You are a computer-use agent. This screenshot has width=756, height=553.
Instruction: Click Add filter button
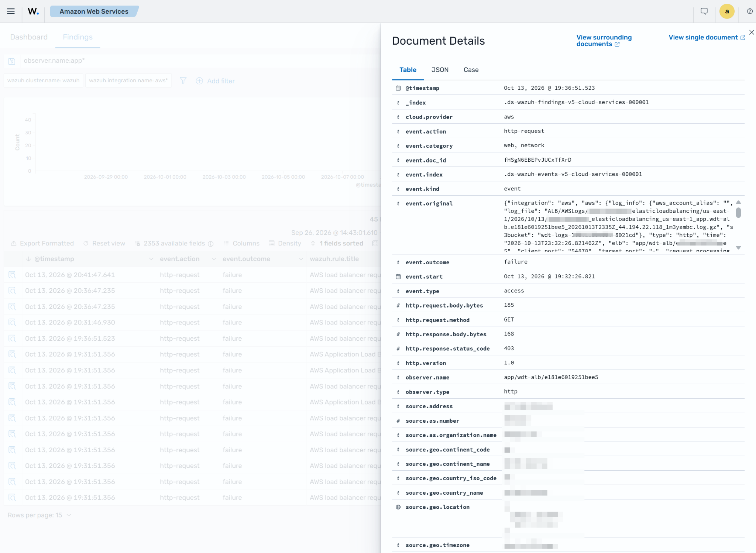point(215,80)
